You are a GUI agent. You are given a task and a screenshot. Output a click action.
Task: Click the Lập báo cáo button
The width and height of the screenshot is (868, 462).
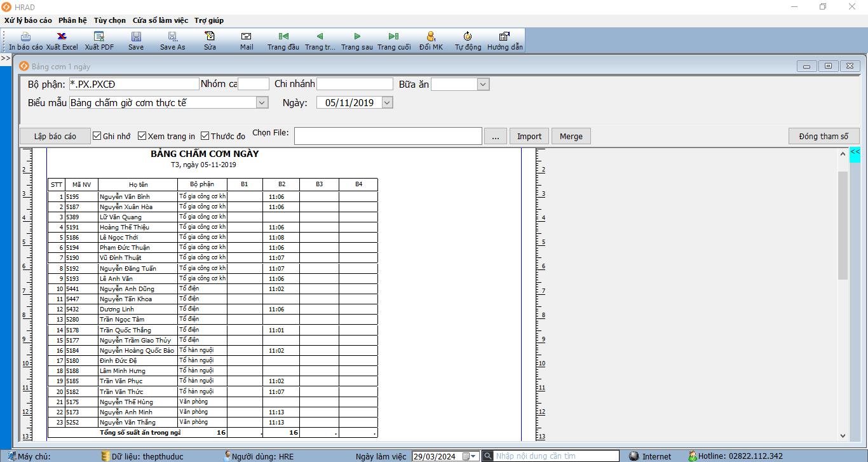point(55,136)
